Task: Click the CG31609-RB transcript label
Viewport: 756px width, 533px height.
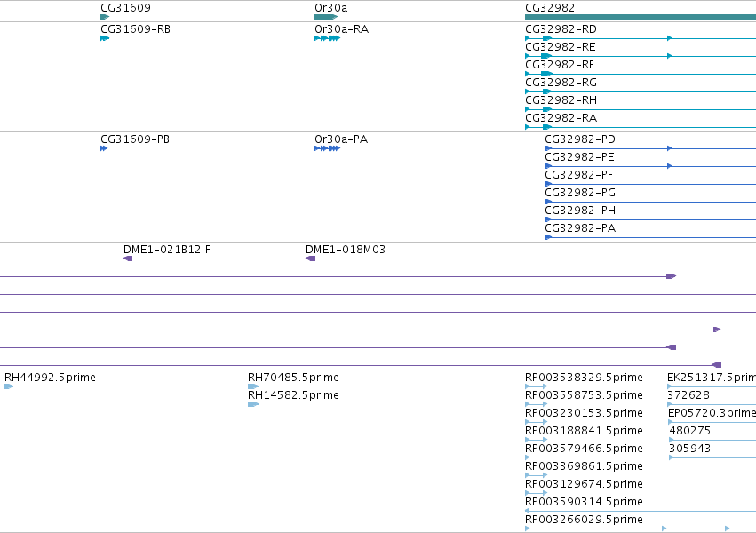Action: [x=136, y=29]
